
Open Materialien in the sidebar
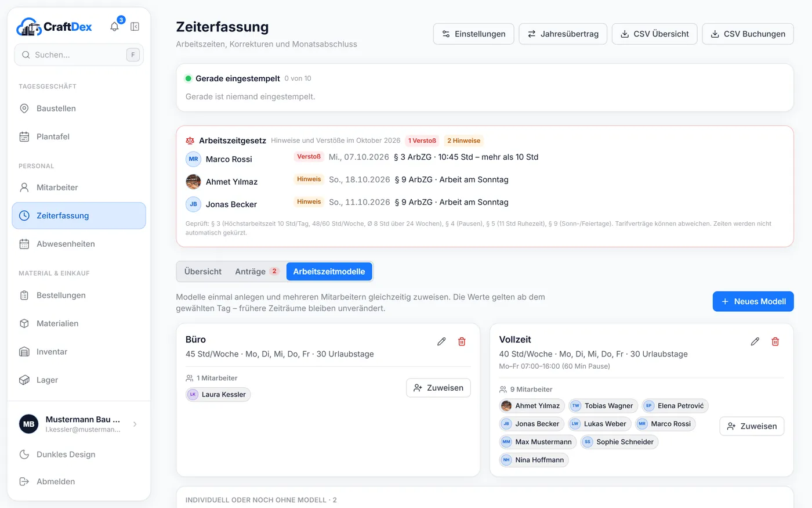point(79,323)
